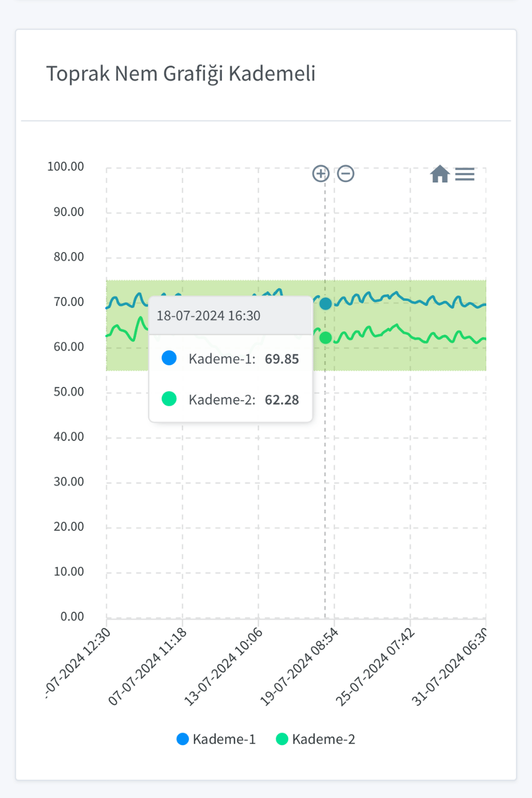Viewport: 532px width, 798px height.
Task: Click the green marker inside the tooltip
Action: click(169, 399)
